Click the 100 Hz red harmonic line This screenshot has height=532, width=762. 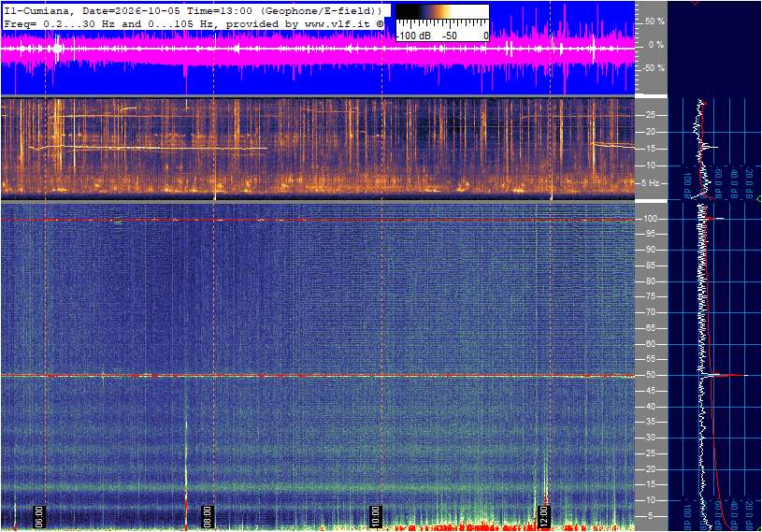pos(317,220)
